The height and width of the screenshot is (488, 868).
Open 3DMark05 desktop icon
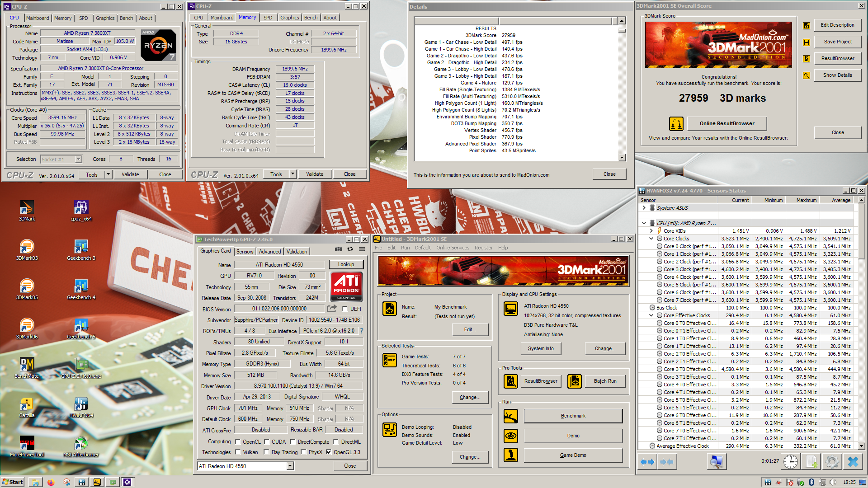27,289
